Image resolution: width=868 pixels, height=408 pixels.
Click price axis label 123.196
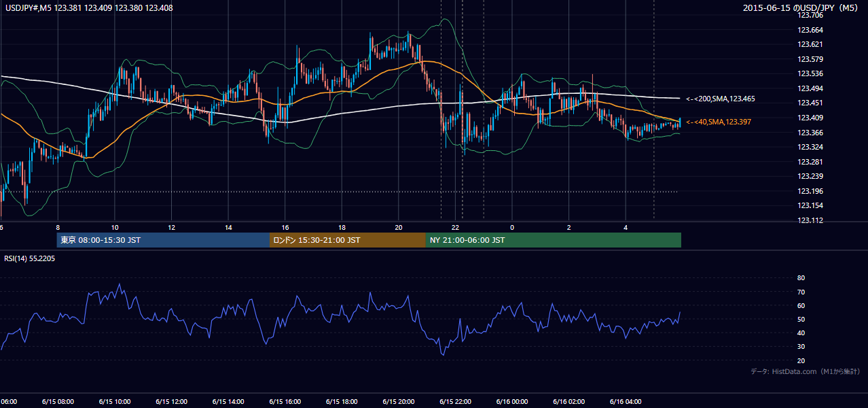pos(810,191)
